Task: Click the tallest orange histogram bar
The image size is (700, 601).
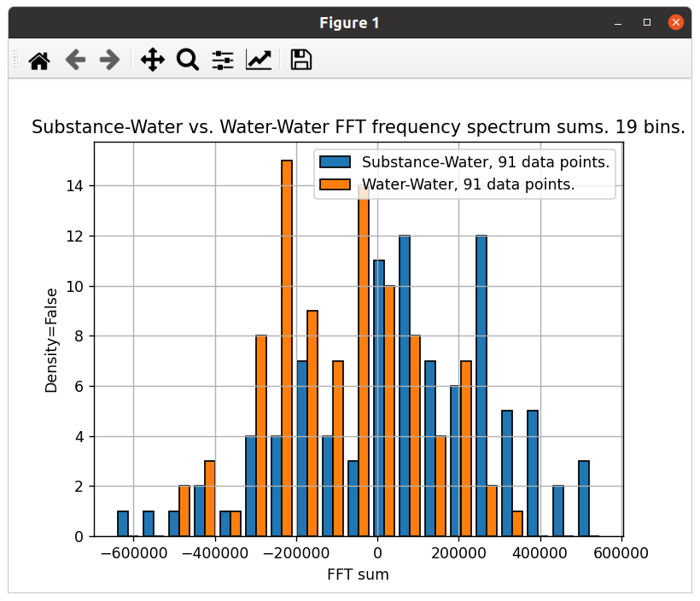Action: (289, 341)
